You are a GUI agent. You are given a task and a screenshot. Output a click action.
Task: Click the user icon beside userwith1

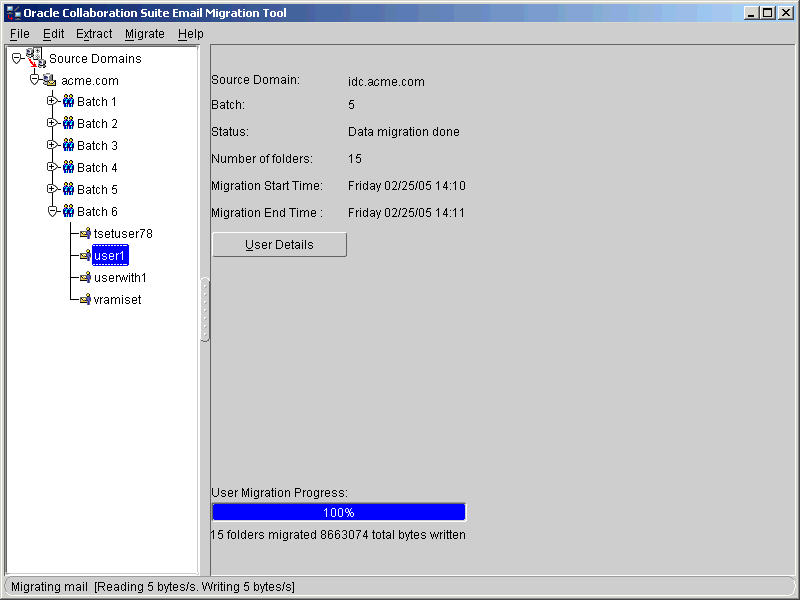(x=85, y=277)
